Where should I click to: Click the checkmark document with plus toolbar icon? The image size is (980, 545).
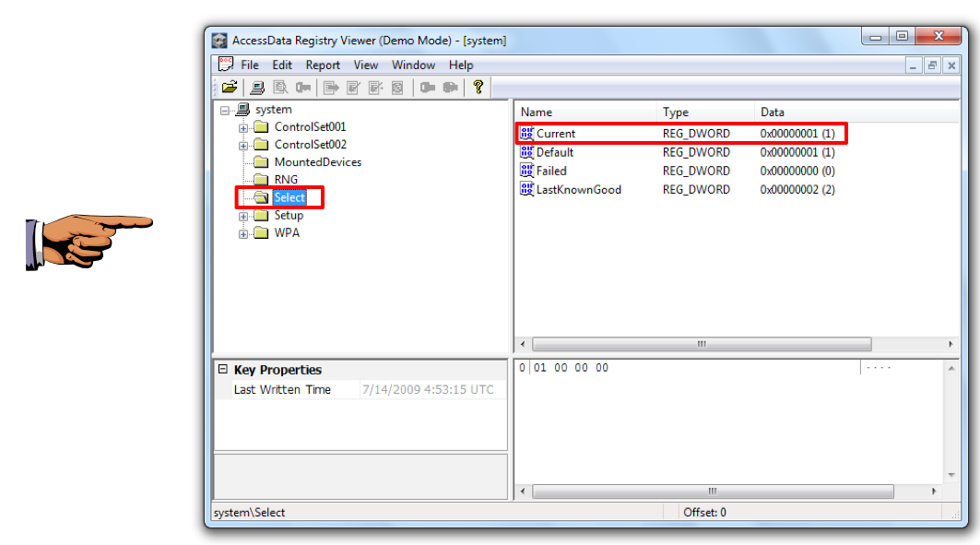click(x=375, y=88)
